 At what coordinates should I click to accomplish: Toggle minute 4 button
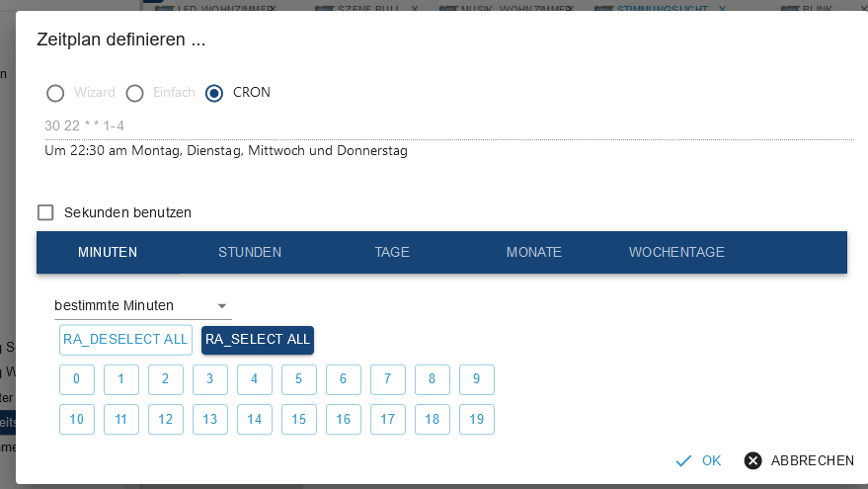255,379
